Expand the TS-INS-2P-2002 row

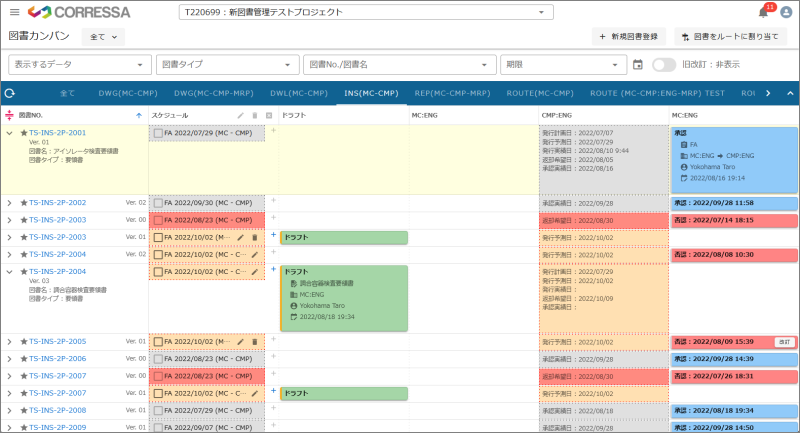9,203
